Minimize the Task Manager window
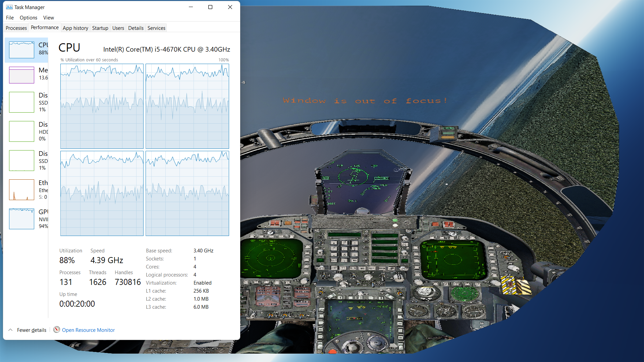This screenshot has width=644, height=362. pyautogui.click(x=191, y=7)
